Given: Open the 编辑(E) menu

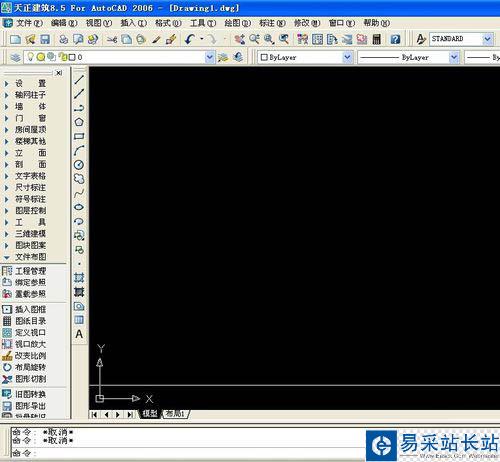Looking at the screenshot, I should click(x=64, y=23).
